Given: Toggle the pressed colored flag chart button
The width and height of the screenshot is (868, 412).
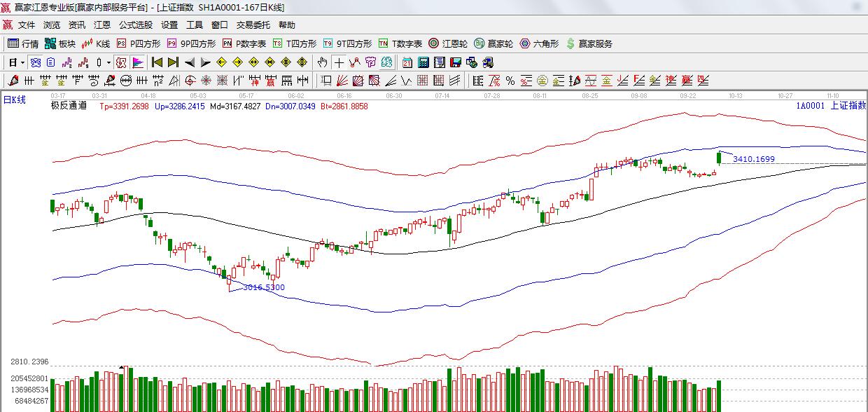Looking at the screenshot, I should click(137, 62).
